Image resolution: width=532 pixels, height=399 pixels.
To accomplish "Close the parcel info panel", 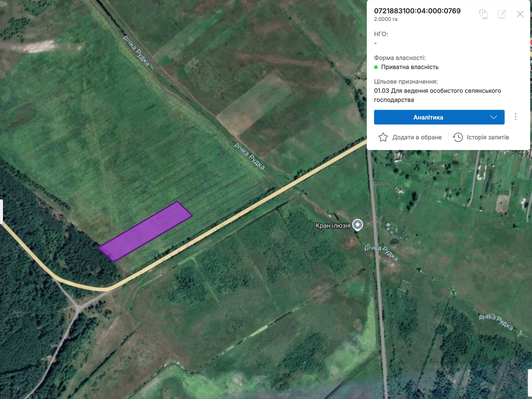I will [x=520, y=14].
